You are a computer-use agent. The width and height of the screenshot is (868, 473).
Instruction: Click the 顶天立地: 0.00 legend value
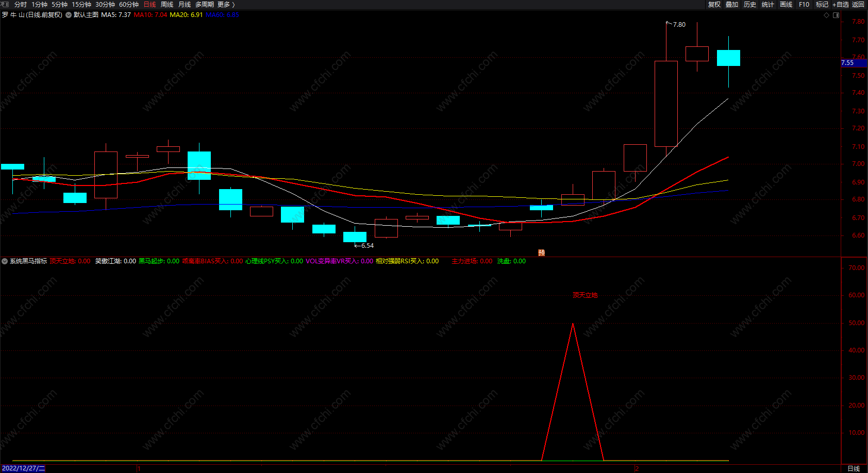point(70,261)
